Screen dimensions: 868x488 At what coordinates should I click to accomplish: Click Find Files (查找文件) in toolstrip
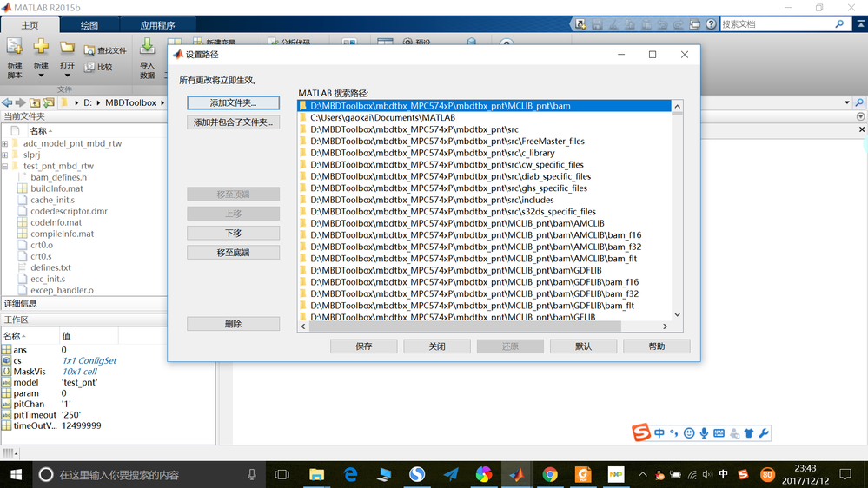106,50
